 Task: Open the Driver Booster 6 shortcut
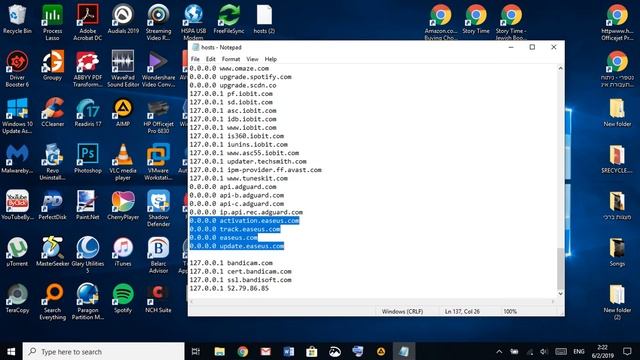tap(17, 69)
